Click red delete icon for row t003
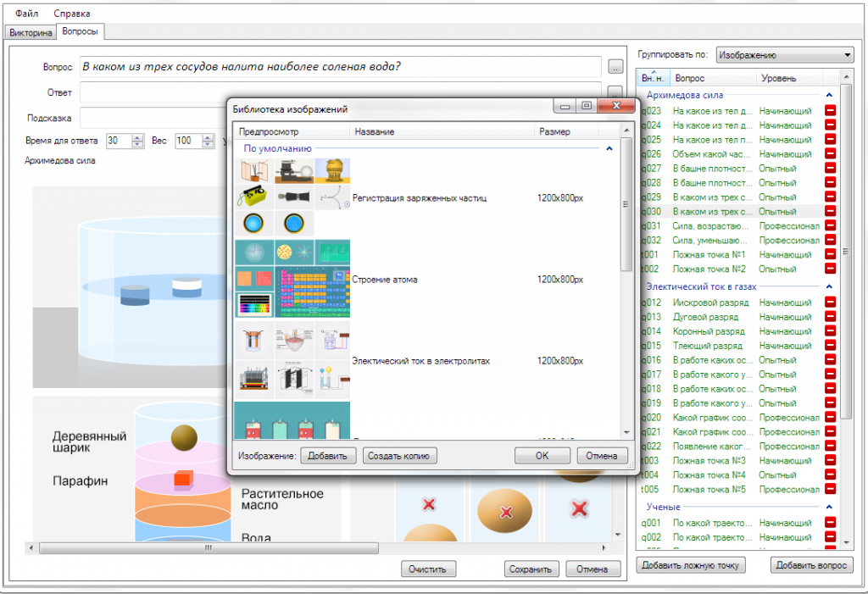Screen dimensions: 868x594 click(x=830, y=461)
